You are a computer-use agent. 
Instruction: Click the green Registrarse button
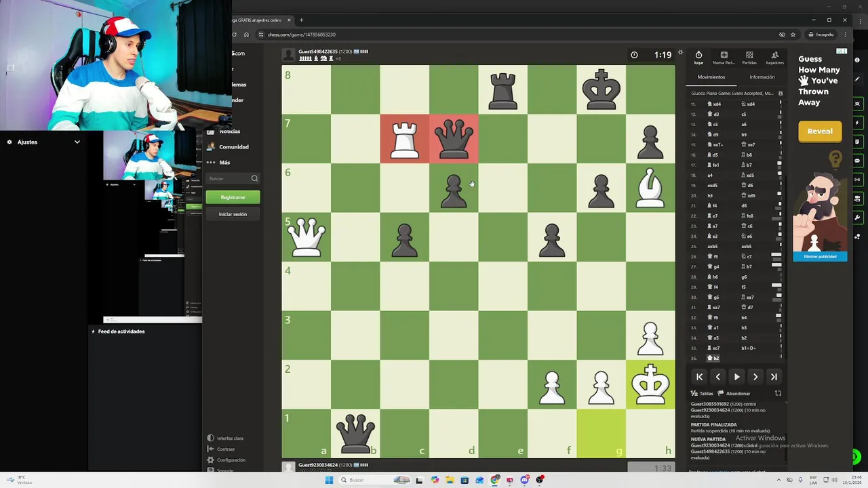click(233, 197)
